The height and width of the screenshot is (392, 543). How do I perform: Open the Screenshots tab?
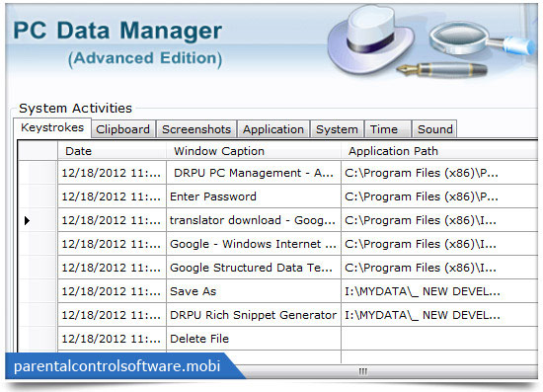196,129
